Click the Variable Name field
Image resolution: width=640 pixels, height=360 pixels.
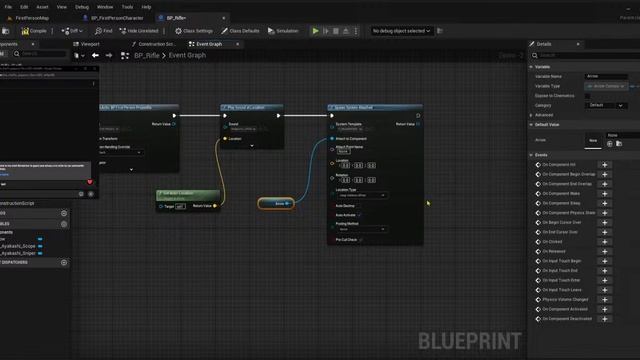tap(606, 76)
